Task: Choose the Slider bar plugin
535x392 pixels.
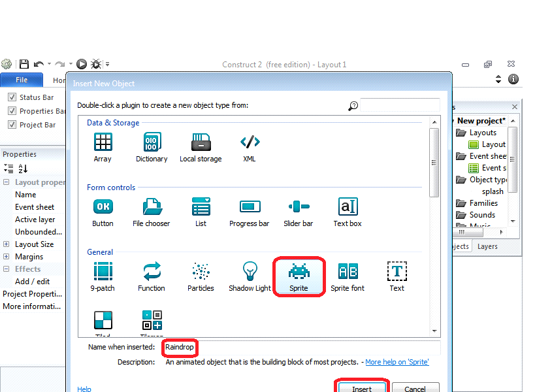Action: [x=299, y=206]
